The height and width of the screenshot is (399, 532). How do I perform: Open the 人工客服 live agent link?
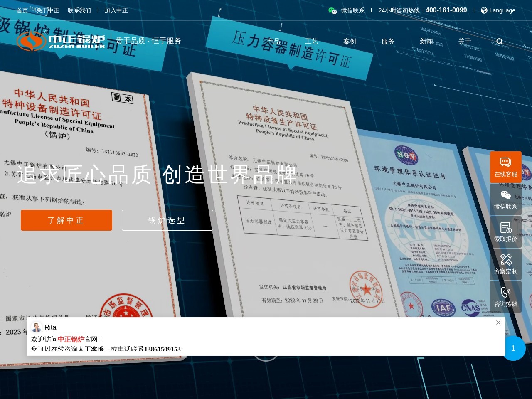pos(92,349)
